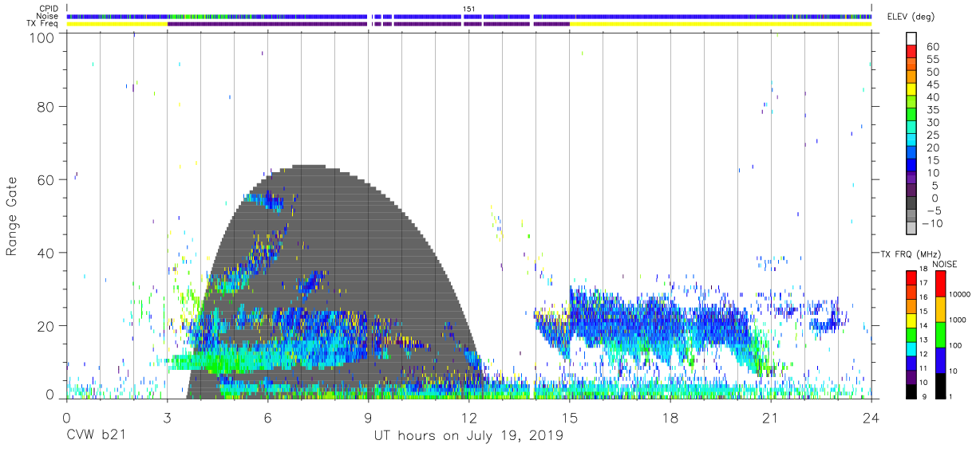This screenshot has height=452, width=980.
Task: Click 'UT hours on July 19, 2019' axis title
Action: pyautogui.click(x=468, y=436)
